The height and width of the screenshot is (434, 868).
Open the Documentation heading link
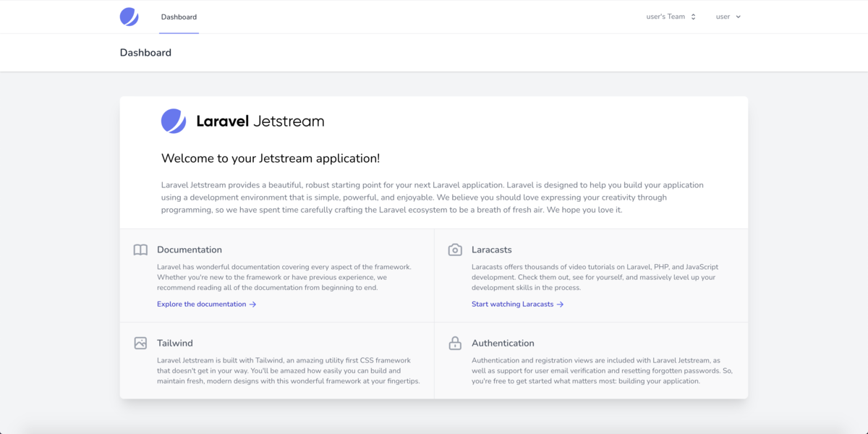190,250
